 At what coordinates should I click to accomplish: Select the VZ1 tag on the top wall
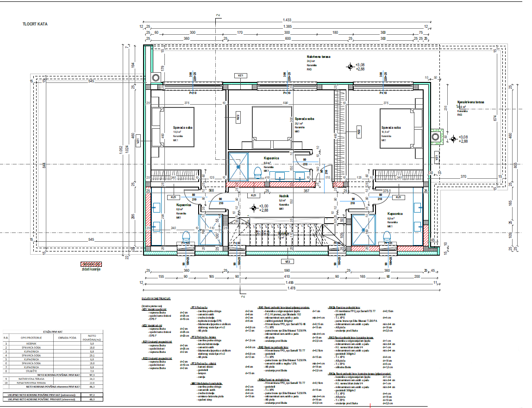[x=240, y=75]
